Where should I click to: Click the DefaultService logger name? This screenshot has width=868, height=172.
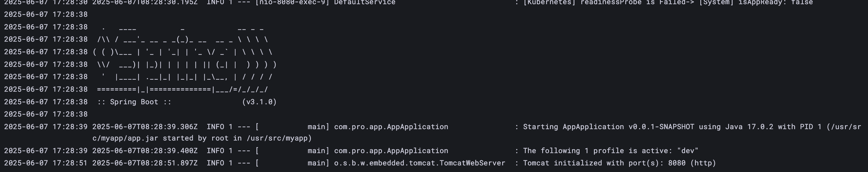[365, 3]
